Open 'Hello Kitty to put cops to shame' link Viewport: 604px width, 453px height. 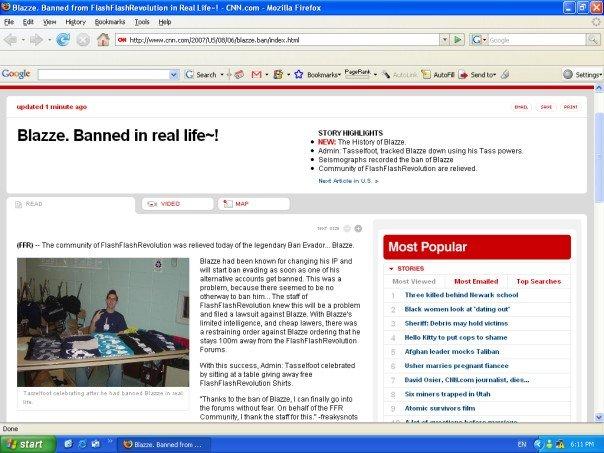(x=456, y=338)
